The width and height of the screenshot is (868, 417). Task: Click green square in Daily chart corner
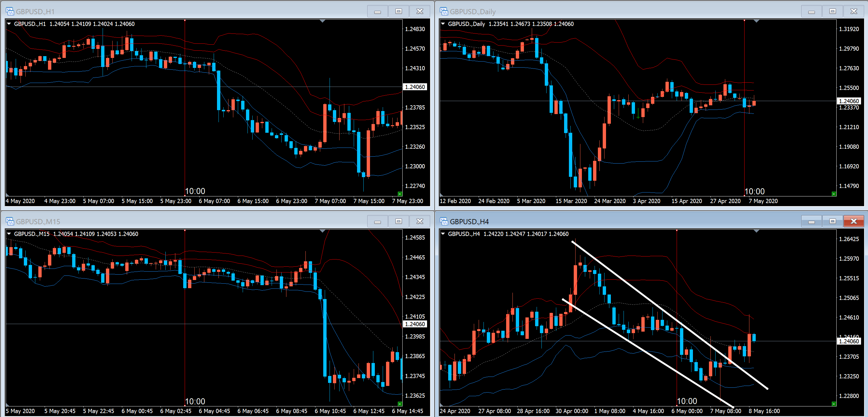pyautogui.click(x=834, y=194)
